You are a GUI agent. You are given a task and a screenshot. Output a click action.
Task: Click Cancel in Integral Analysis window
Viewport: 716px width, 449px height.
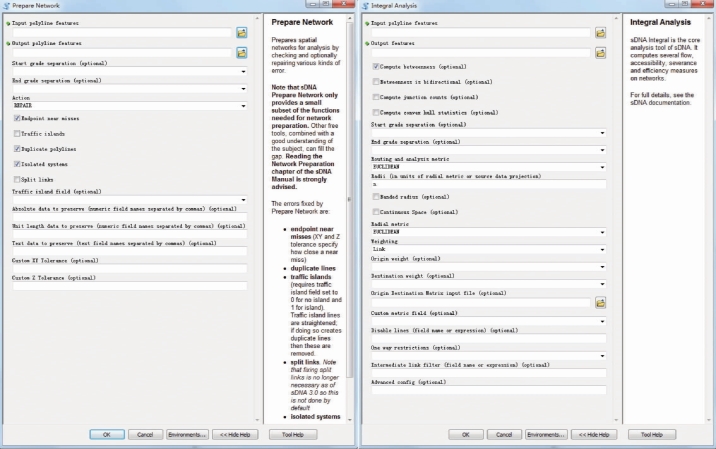point(504,434)
